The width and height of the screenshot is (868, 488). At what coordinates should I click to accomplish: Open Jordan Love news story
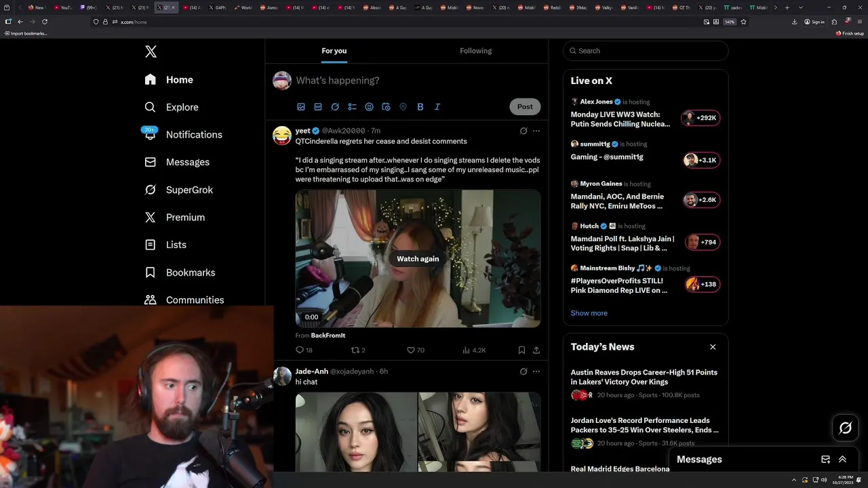coord(646,432)
